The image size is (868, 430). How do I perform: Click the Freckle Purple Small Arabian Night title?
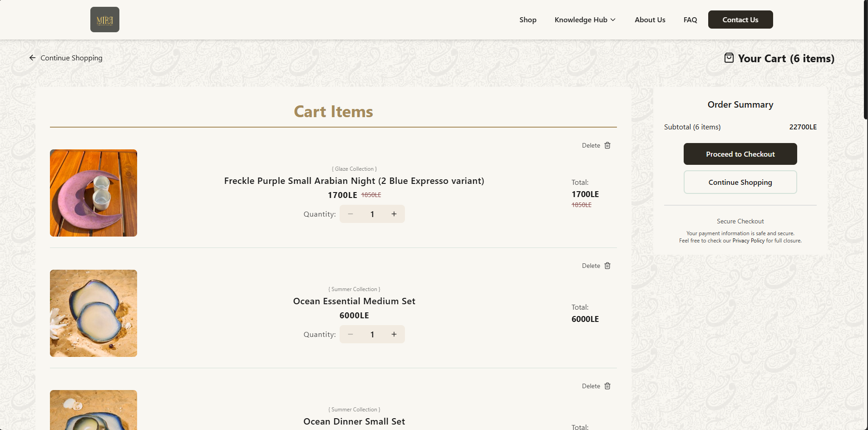pyautogui.click(x=354, y=181)
